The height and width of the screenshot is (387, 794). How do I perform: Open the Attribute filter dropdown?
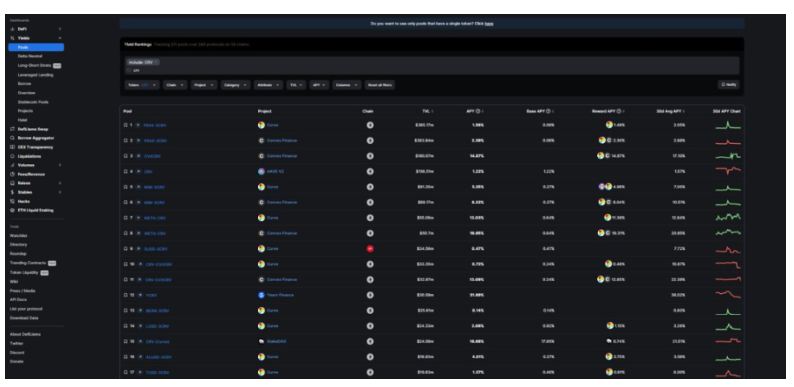[x=268, y=85]
